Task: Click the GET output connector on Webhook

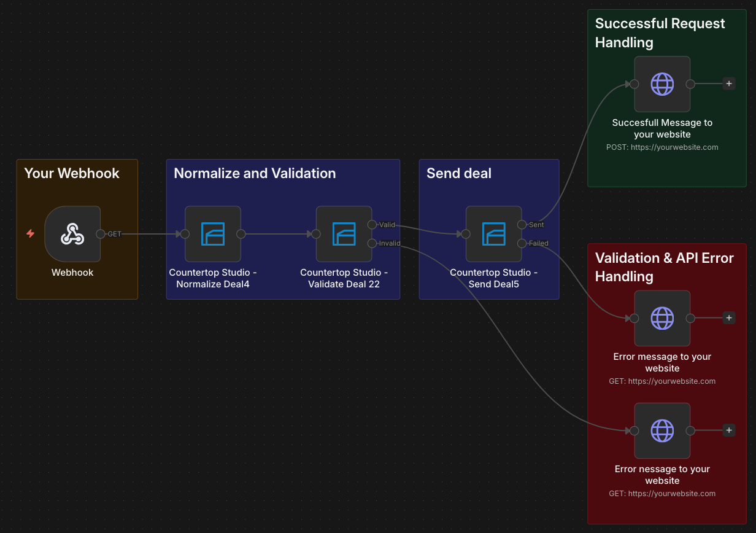Action: coord(101,234)
